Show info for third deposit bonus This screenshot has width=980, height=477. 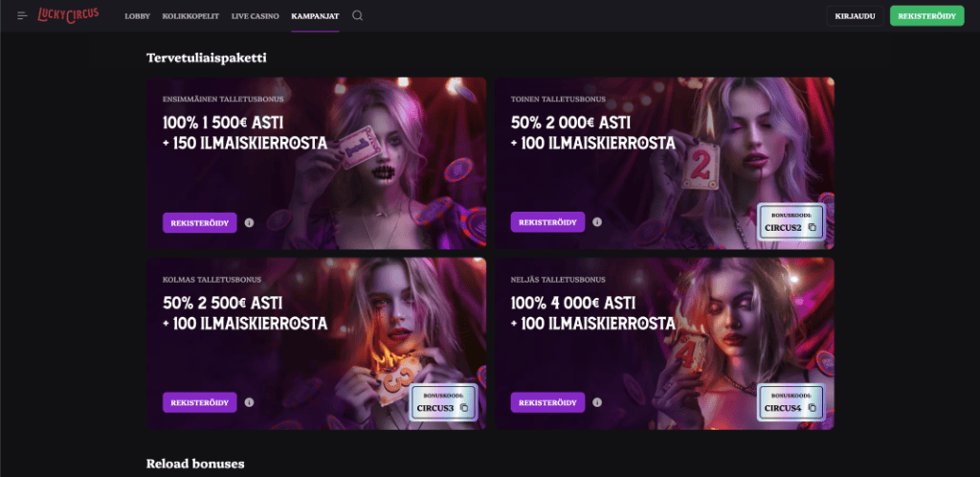click(250, 402)
